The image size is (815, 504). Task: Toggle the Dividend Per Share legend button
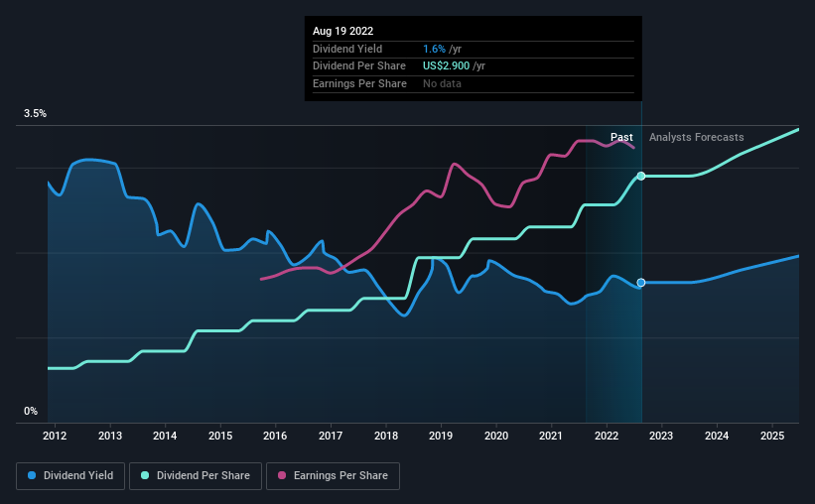tap(196, 476)
